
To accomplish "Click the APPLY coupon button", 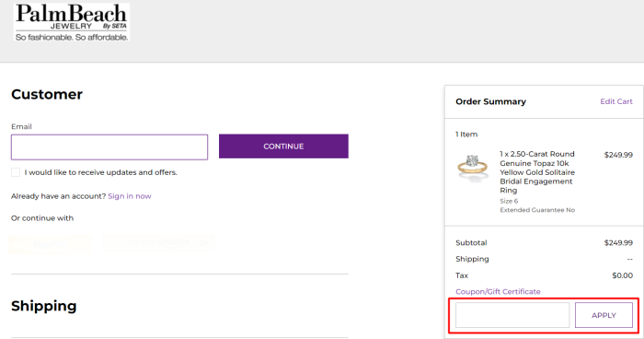I will pos(604,315).
